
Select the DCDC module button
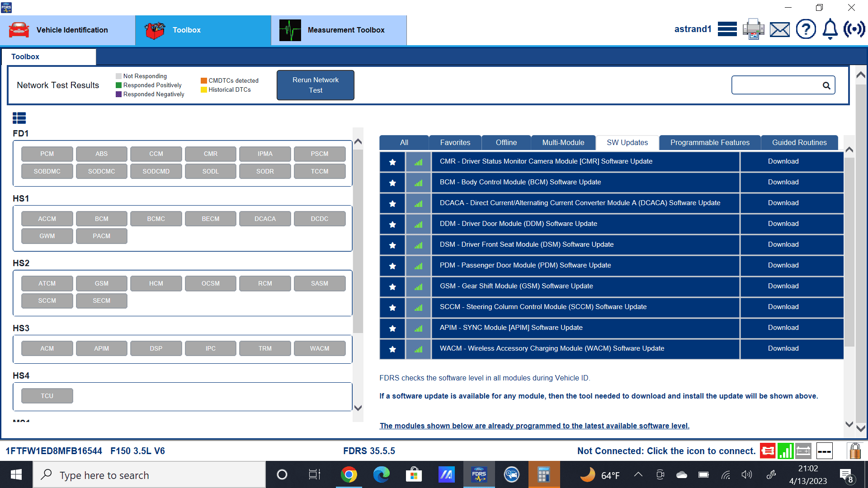tap(320, 219)
